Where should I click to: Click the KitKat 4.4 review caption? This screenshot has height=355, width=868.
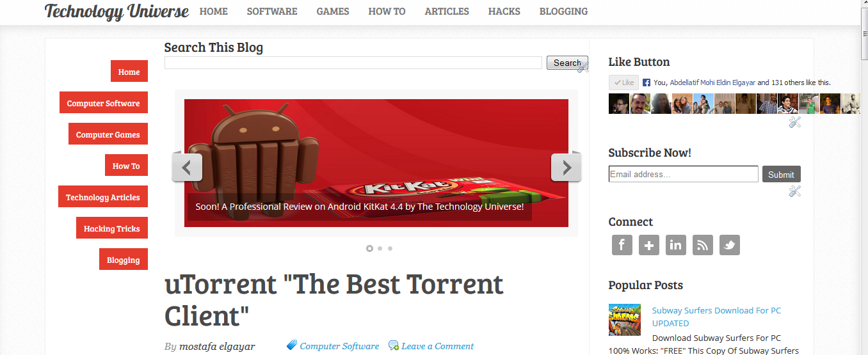[x=360, y=207]
